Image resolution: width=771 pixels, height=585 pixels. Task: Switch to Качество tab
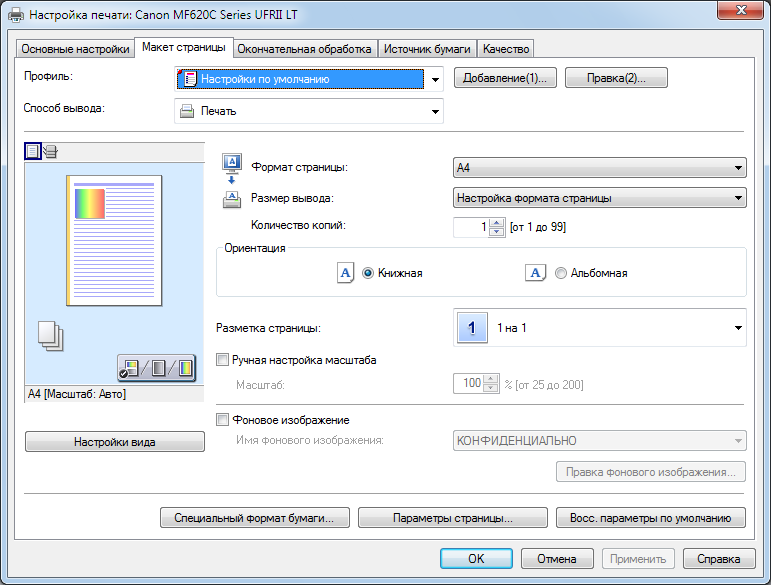click(505, 49)
